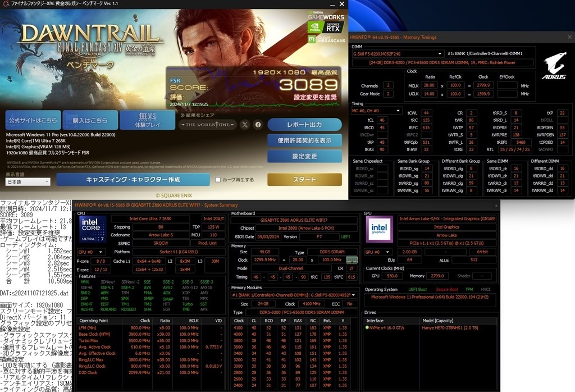Click the D2D Clock operating point row
This screenshot has height=392, width=575.
(x=150, y=372)
